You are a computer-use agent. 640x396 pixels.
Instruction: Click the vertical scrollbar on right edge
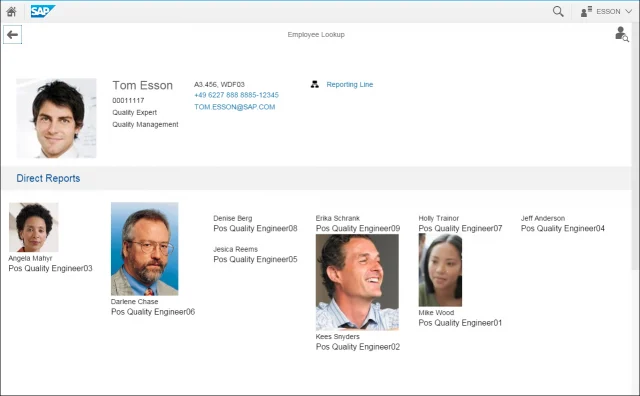tap(635, 147)
